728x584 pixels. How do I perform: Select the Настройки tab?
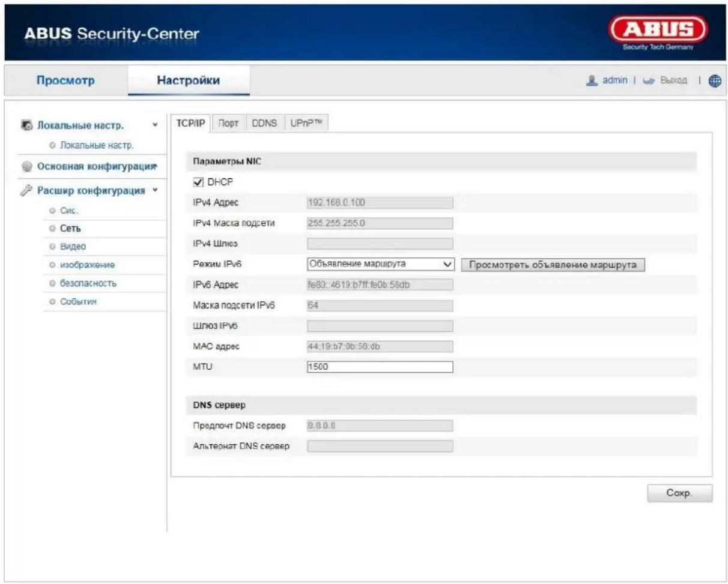189,80
